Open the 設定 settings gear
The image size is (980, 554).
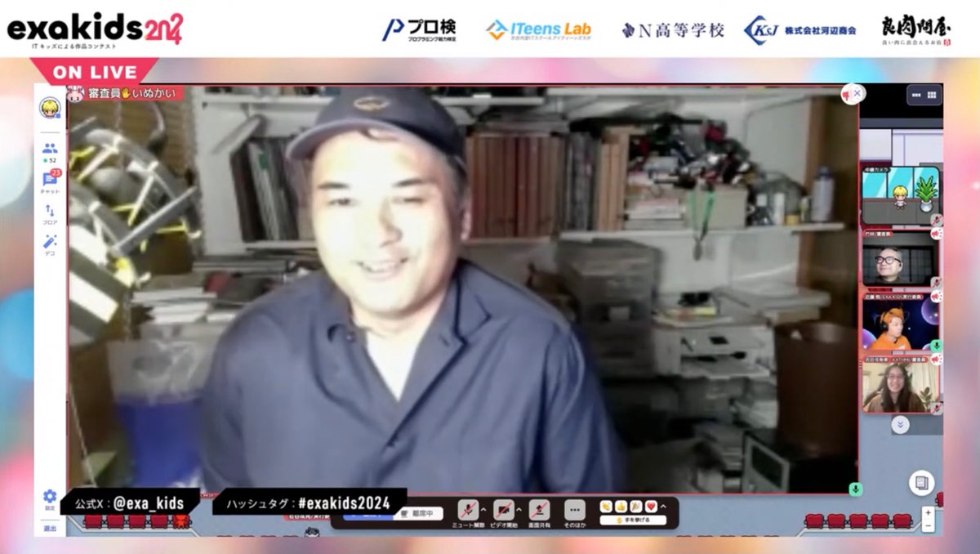pos(50,499)
